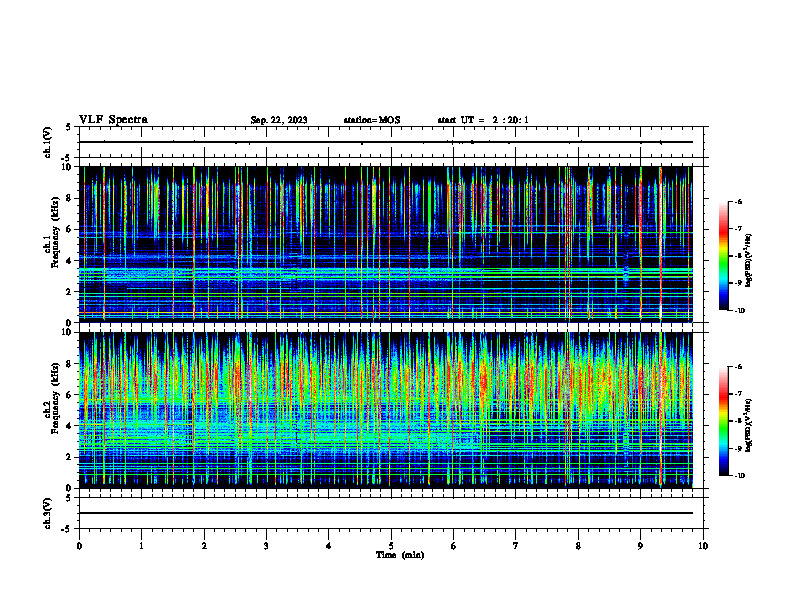Click tick label '7' on the time axis
This screenshot has height=612, width=792.
[516, 546]
